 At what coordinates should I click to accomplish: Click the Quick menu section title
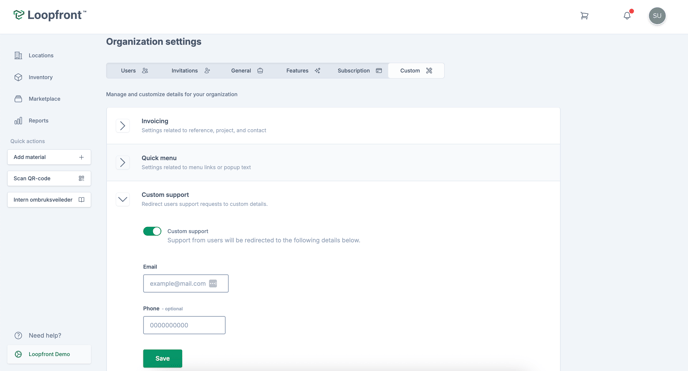tap(159, 158)
